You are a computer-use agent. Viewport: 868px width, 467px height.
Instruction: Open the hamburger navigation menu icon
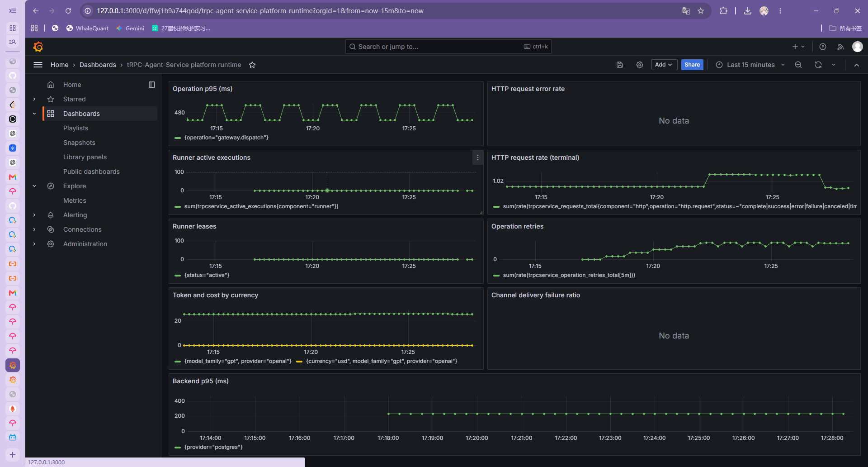(x=38, y=65)
